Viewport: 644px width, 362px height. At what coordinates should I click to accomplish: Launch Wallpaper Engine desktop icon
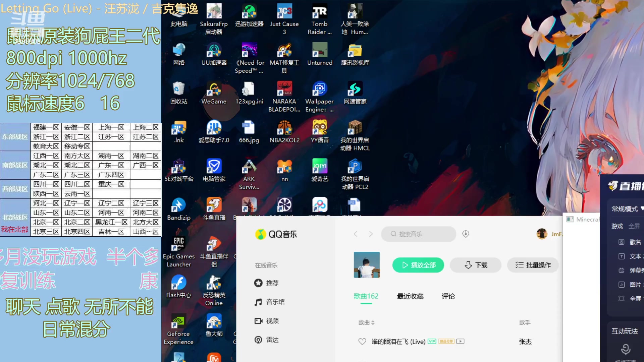pos(319,97)
